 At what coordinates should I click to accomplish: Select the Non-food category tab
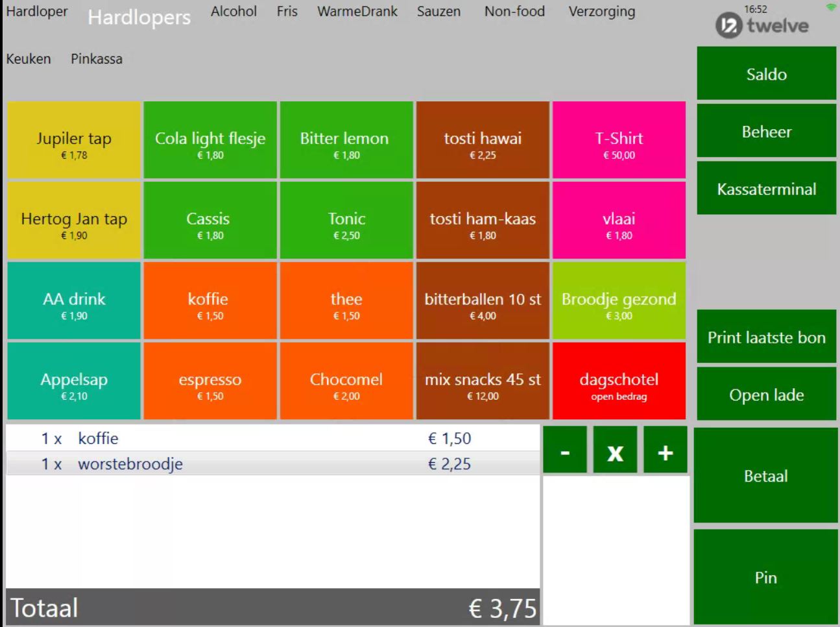pyautogui.click(x=514, y=12)
